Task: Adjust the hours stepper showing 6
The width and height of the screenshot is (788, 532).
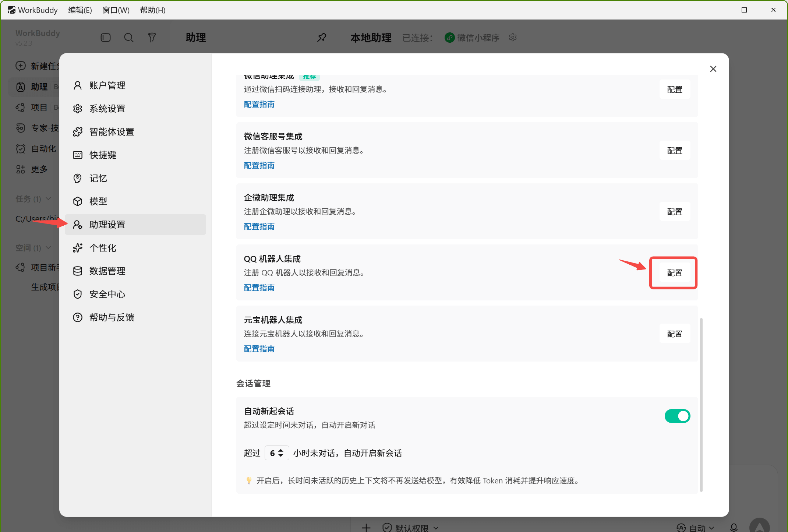Action: (277, 453)
